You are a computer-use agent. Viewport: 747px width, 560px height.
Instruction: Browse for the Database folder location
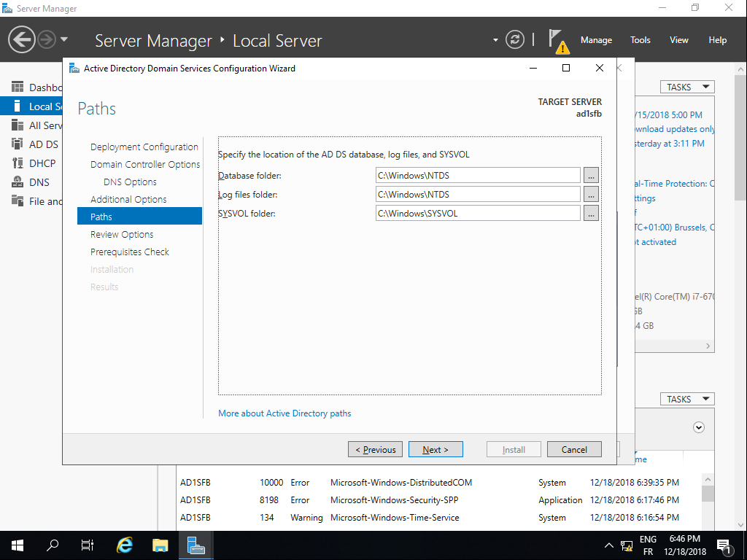(x=591, y=175)
